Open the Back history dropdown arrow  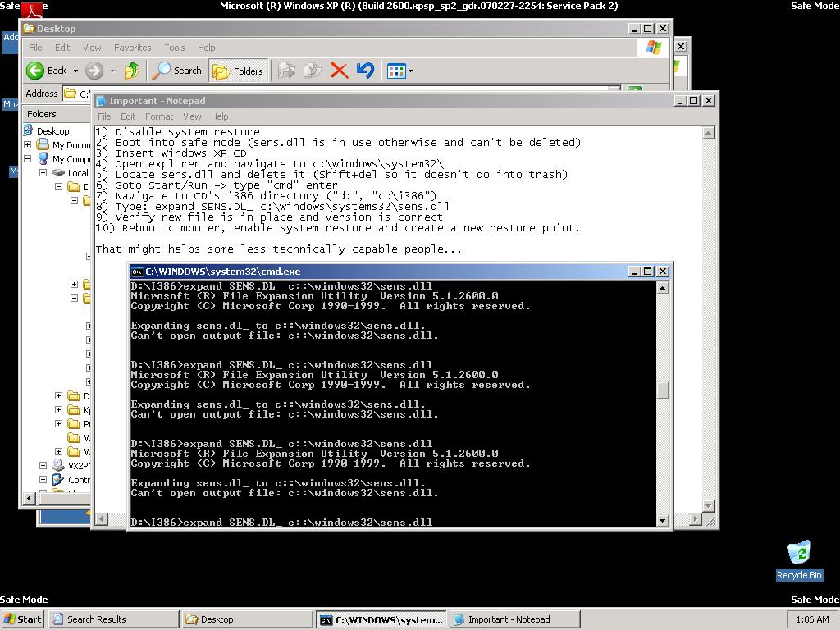(x=75, y=71)
